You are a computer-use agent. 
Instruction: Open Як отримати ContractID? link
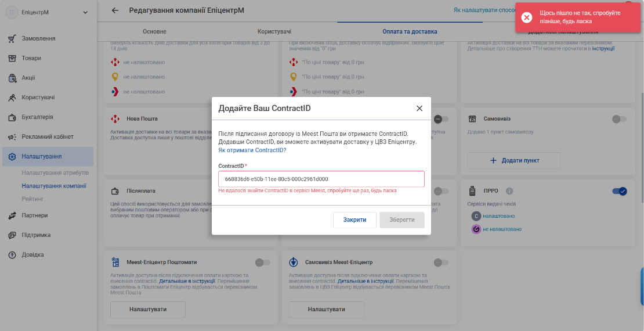pyautogui.click(x=252, y=150)
